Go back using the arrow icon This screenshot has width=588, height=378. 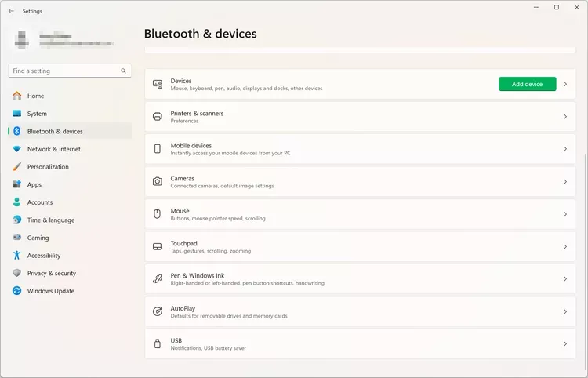coord(11,11)
